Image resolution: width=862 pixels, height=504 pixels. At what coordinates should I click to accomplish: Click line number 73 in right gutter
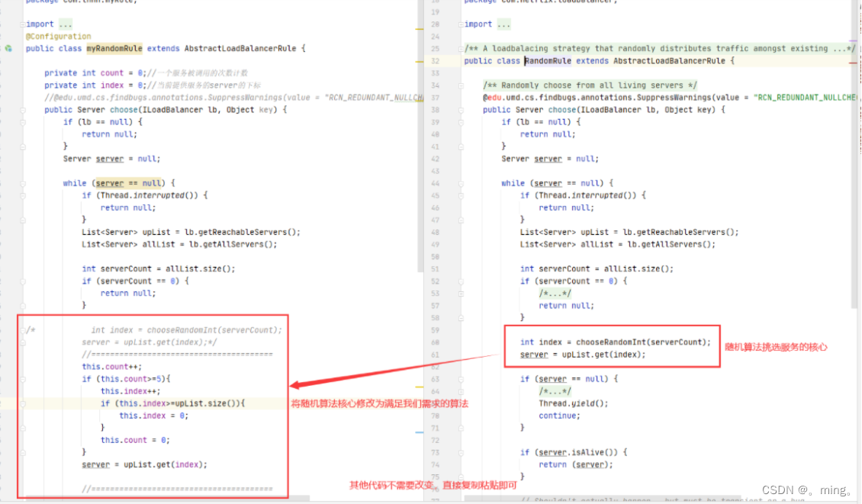pyautogui.click(x=435, y=452)
